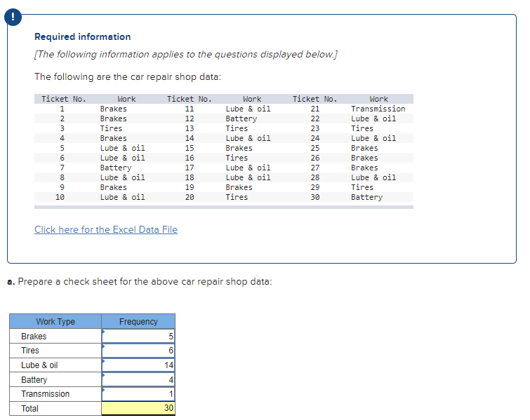Click the Required information heading
The height and width of the screenshot is (420, 530).
pos(82,36)
